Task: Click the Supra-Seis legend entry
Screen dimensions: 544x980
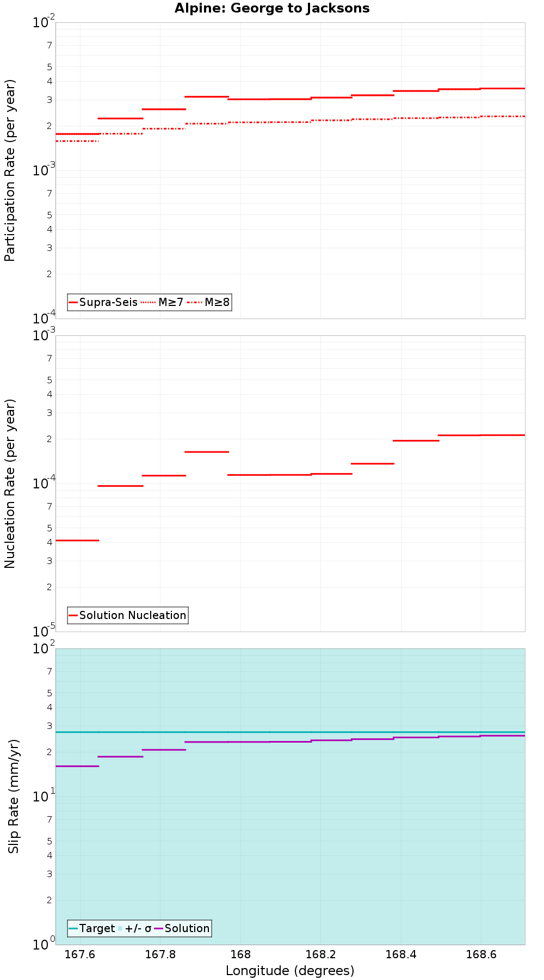Action: point(103,302)
